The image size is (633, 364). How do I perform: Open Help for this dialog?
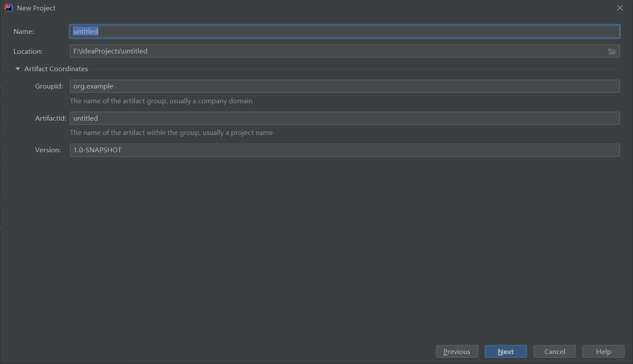[x=603, y=351]
